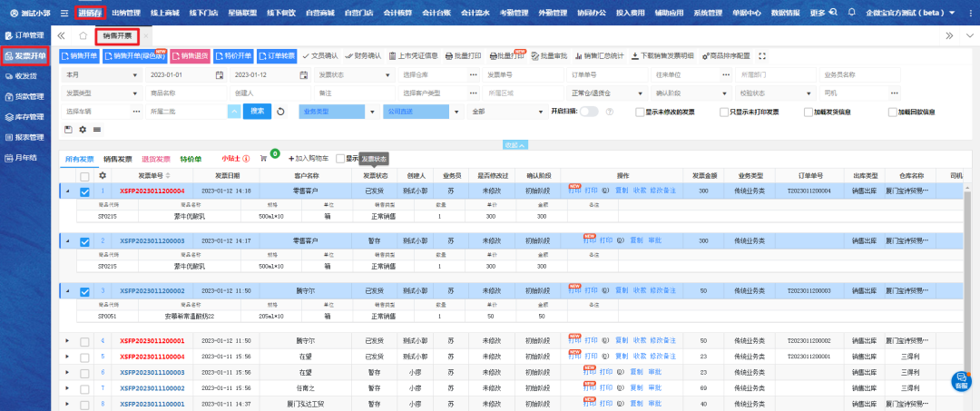980x411 pixels.
Task: Click the hamburger menu icon beside 测试小郭
Action: (x=64, y=14)
